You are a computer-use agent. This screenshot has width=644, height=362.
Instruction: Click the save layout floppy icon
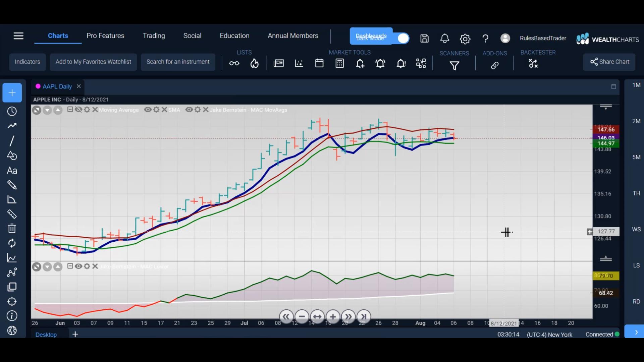(x=425, y=39)
